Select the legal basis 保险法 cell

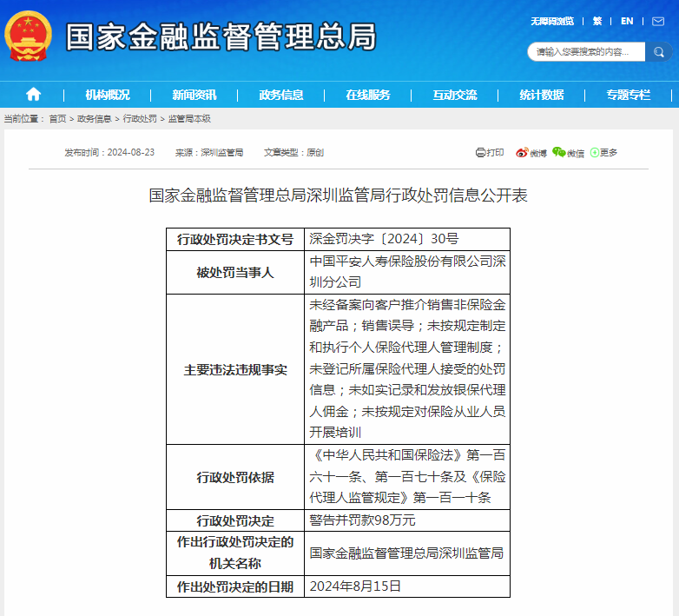(x=407, y=476)
